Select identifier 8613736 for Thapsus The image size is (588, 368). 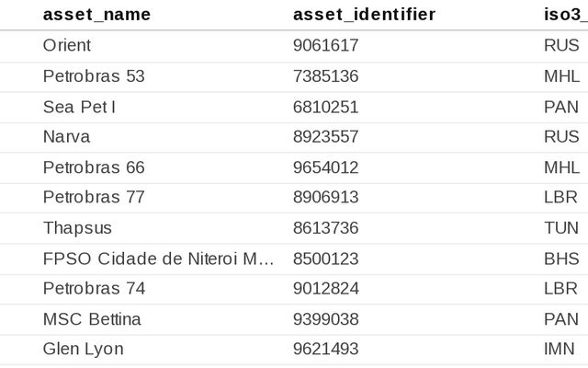coord(325,228)
